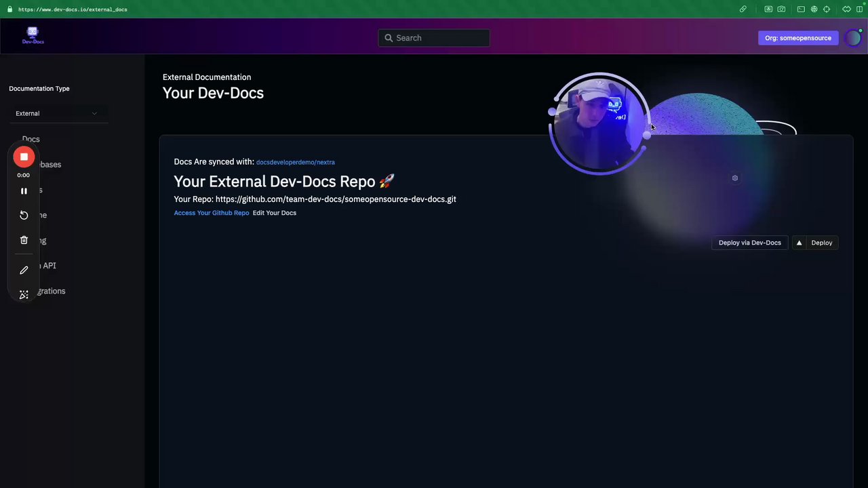Select the pencil drawing tool in recorder toolbar

[x=24, y=270]
